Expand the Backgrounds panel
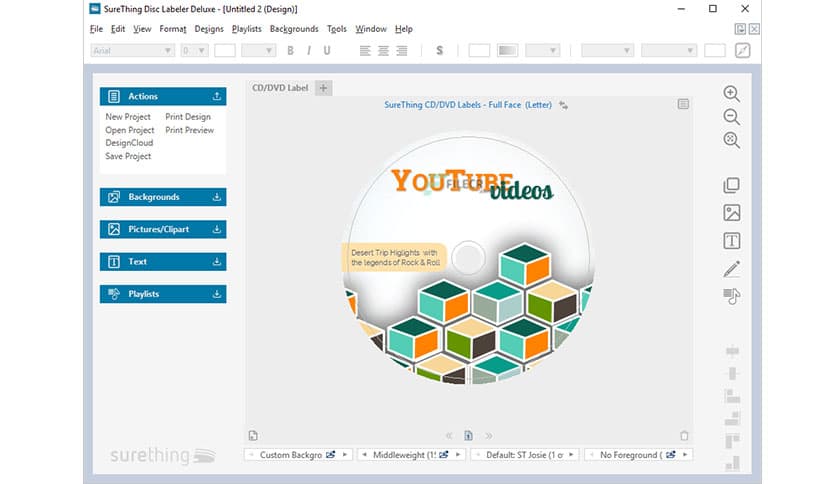The width and height of the screenshot is (836, 484). [216, 197]
